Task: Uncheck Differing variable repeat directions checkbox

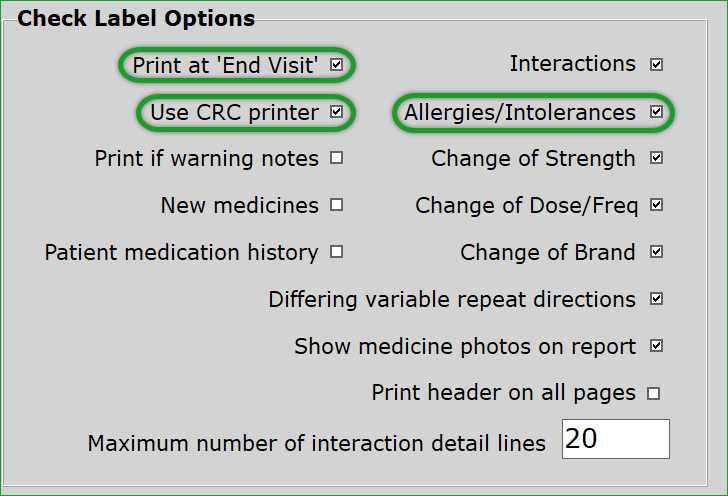Action: (x=656, y=299)
